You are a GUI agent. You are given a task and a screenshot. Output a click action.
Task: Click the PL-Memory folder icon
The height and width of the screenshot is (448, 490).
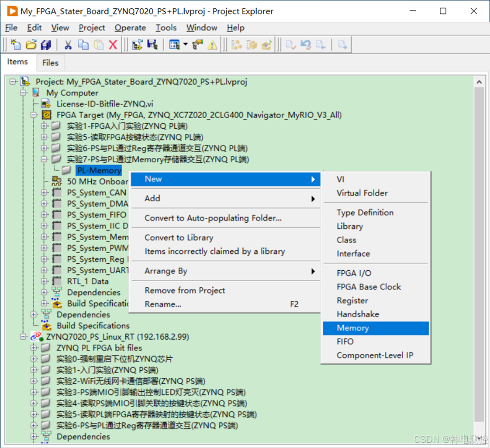point(66,170)
